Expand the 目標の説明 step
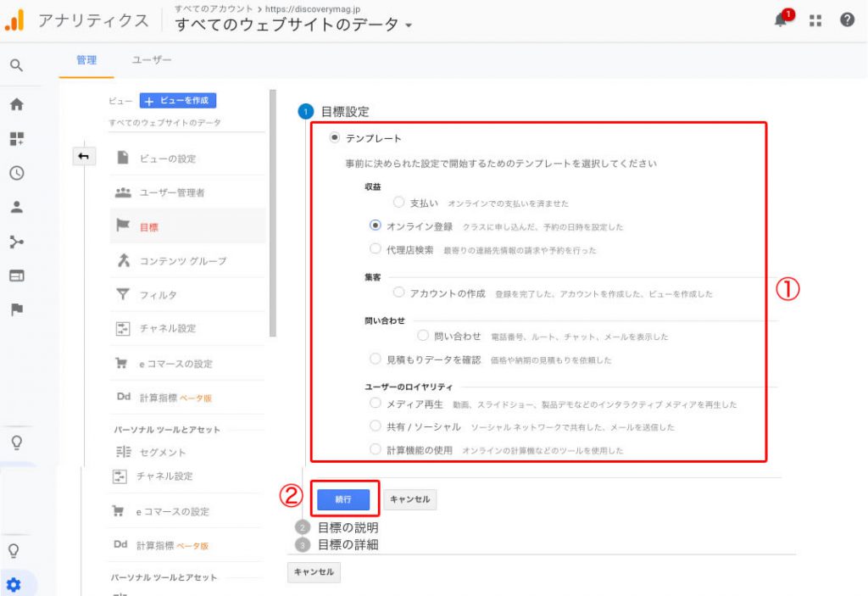This screenshot has width=868, height=596. (x=348, y=527)
